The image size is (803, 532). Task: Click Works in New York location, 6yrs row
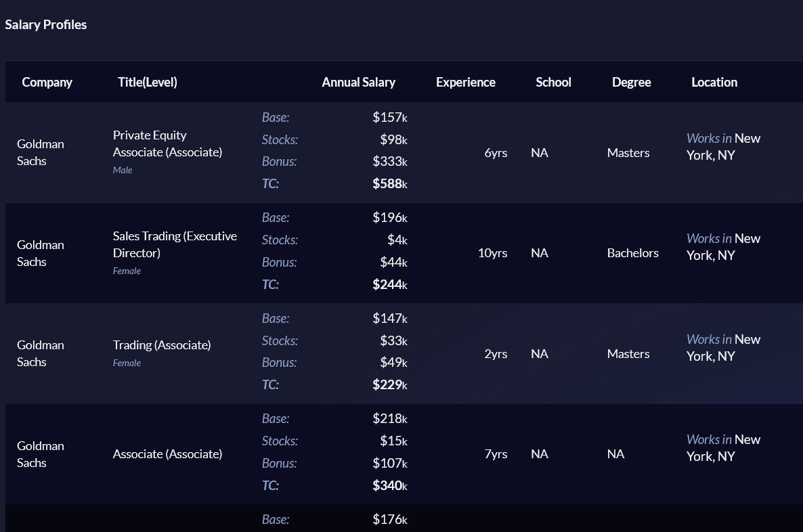(723, 147)
